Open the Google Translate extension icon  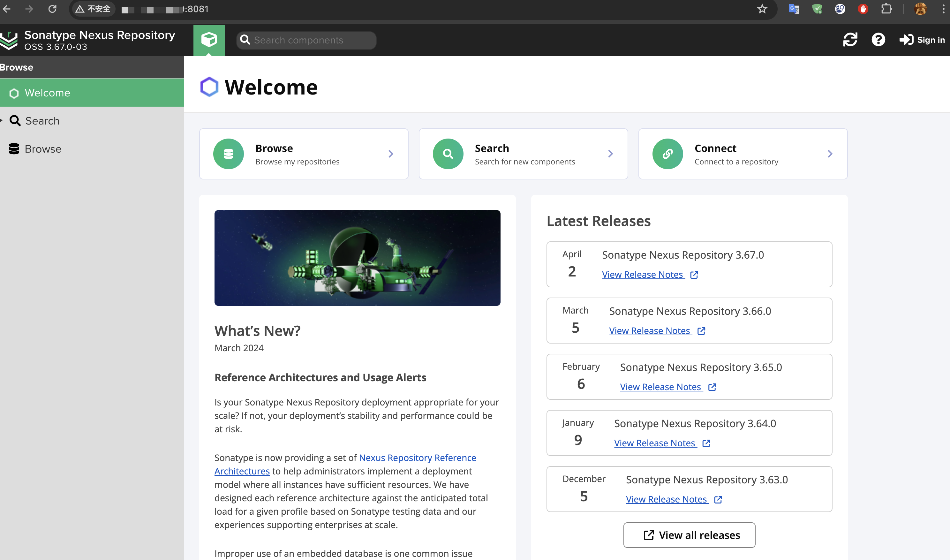pyautogui.click(x=794, y=9)
